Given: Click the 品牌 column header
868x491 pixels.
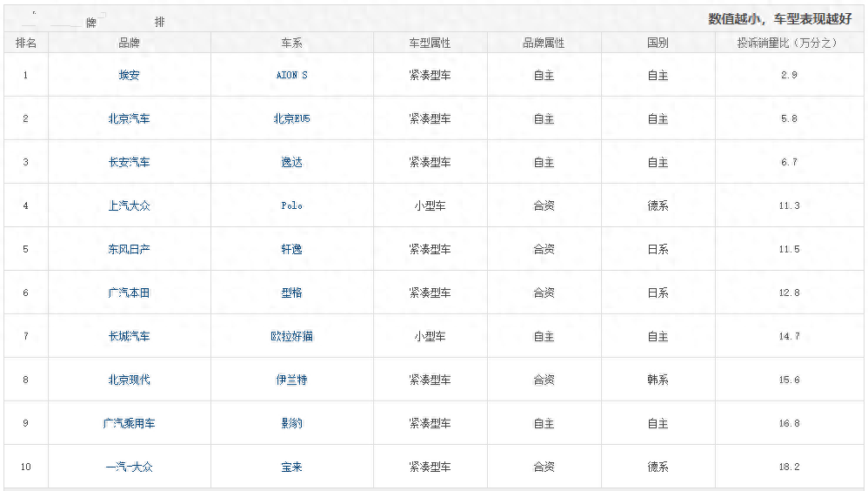Looking at the screenshot, I should tap(129, 43).
